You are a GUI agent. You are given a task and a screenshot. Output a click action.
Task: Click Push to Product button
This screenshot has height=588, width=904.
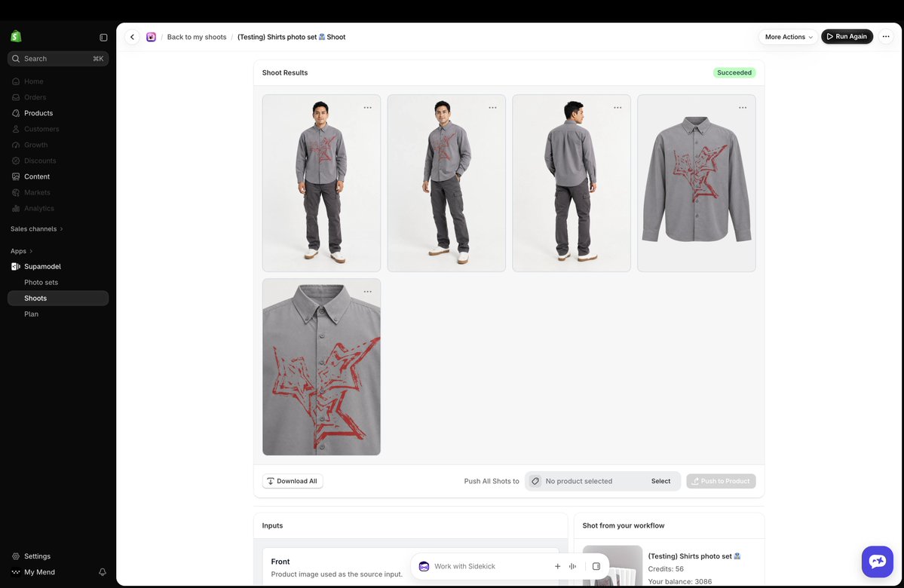[721, 481]
